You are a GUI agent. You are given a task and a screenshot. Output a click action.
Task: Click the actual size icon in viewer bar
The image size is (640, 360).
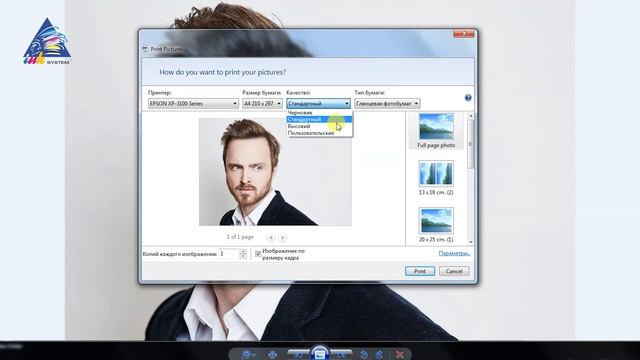tap(272, 355)
